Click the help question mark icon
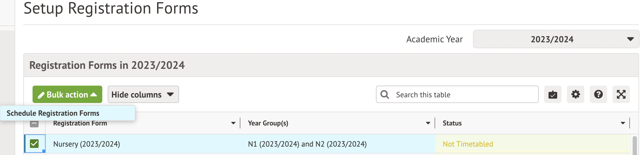 click(x=598, y=95)
